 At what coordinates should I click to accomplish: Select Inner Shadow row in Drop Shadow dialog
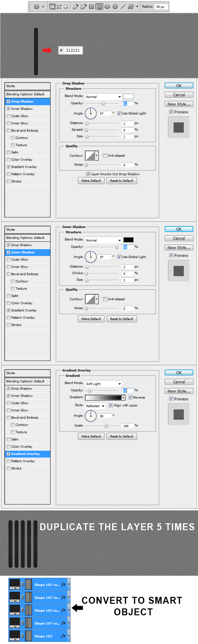[27, 109]
